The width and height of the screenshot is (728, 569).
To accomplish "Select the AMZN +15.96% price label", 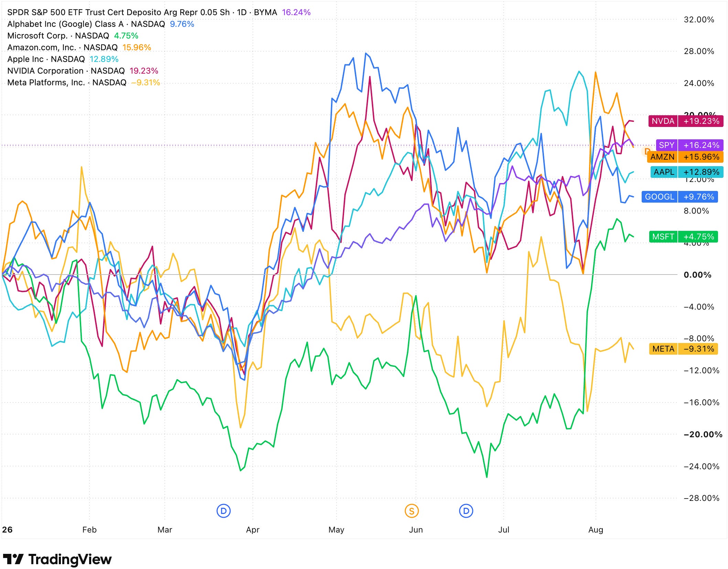I will click(x=685, y=157).
